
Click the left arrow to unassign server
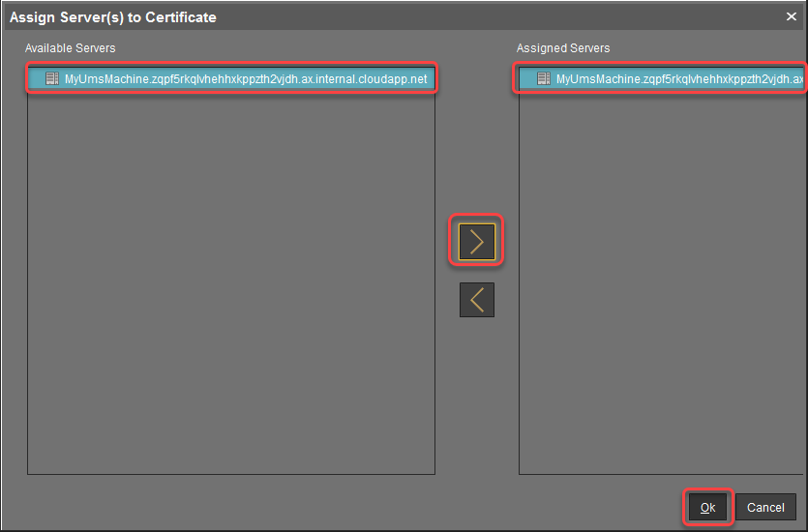[476, 300]
